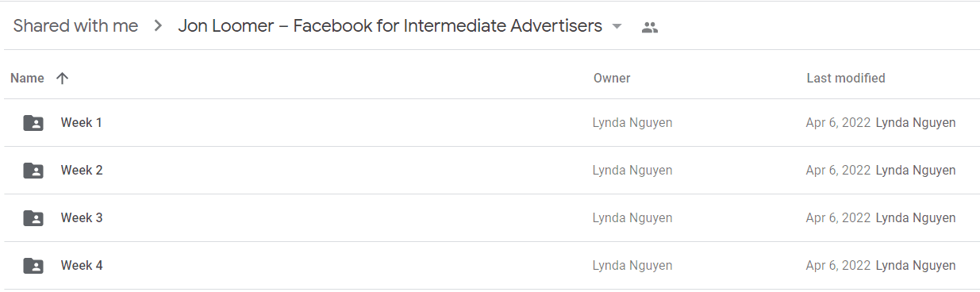980x292 pixels.
Task: Open the Jon Loomer folder breadcrumb
Action: [390, 26]
